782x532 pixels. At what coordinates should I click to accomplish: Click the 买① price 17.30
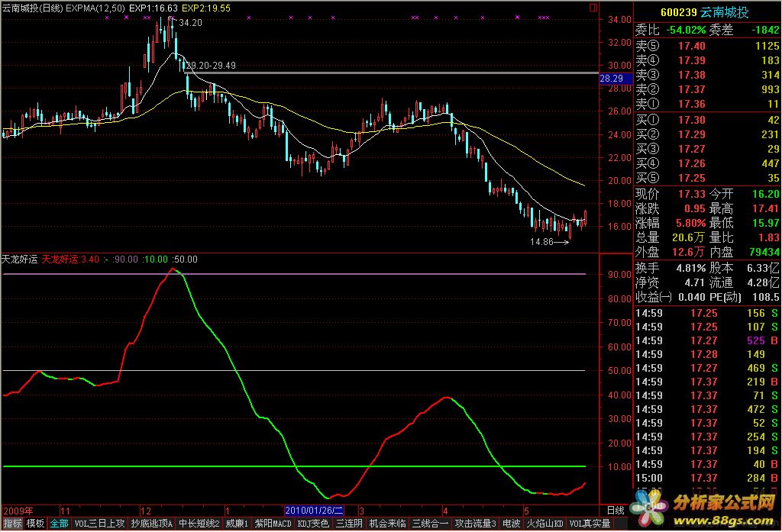tap(692, 120)
